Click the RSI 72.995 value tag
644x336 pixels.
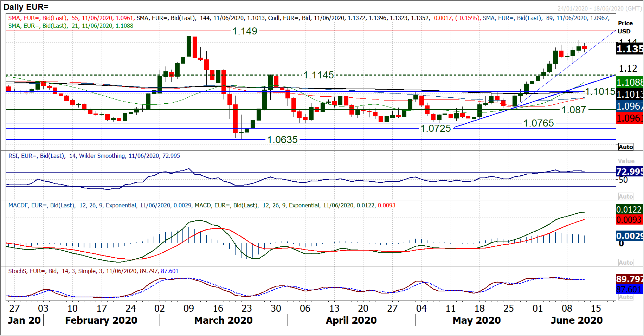pyautogui.click(x=630, y=172)
